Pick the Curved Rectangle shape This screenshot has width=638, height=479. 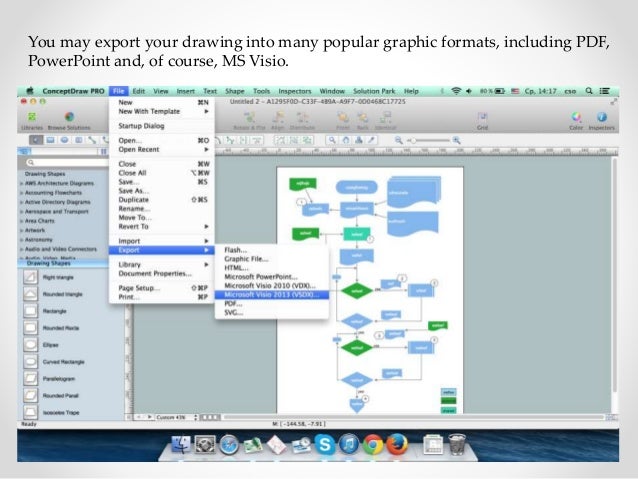click(x=30, y=362)
